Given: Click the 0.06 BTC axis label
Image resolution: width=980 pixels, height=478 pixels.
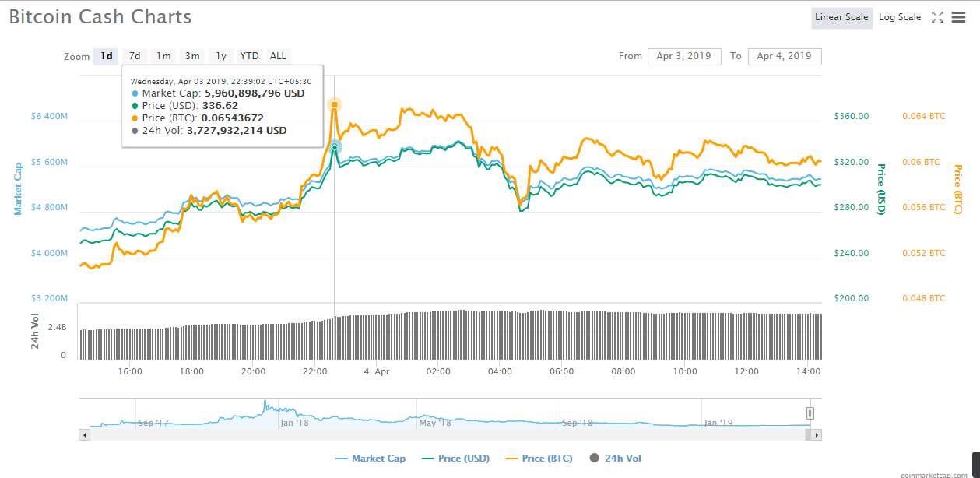Looking at the screenshot, I should coord(921,162).
